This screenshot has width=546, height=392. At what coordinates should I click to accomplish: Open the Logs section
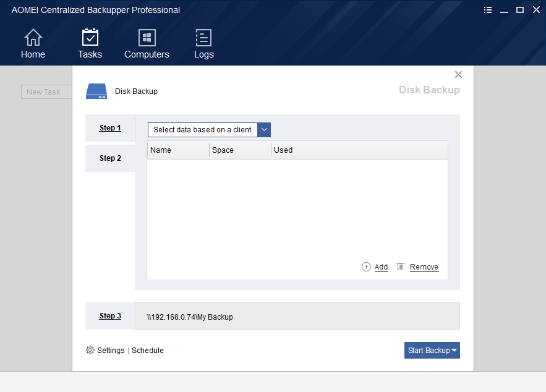click(x=203, y=44)
